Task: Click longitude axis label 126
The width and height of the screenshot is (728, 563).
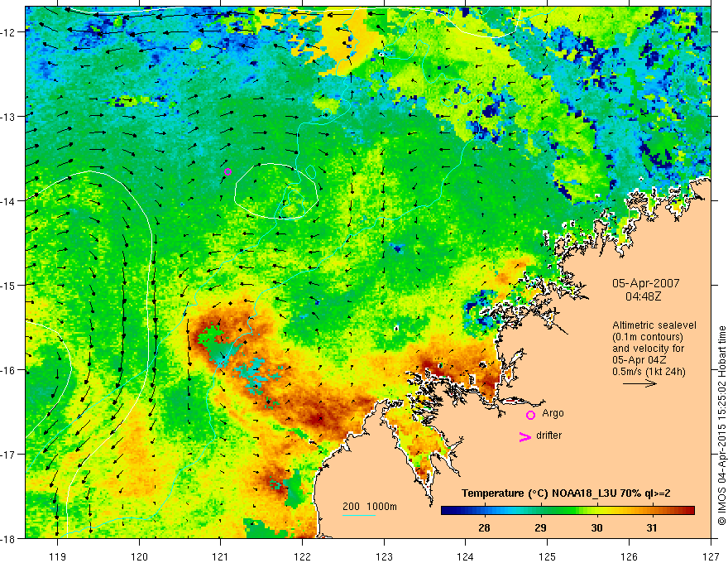Action: [629, 556]
